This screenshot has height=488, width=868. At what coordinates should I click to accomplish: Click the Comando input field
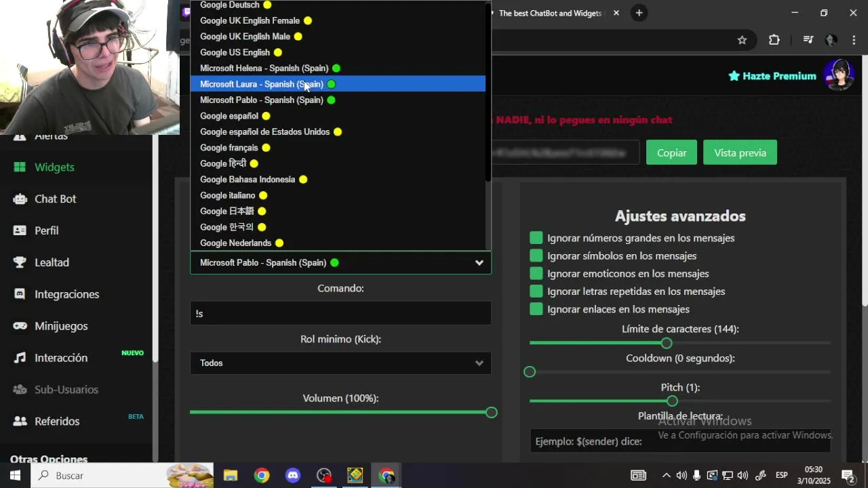click(x=340, y=313)
